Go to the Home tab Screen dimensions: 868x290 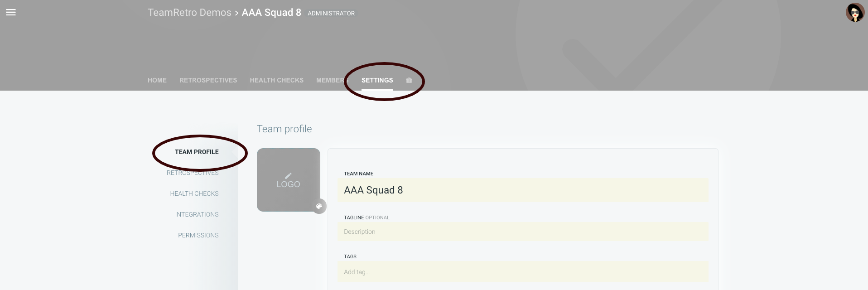point(157,80)
